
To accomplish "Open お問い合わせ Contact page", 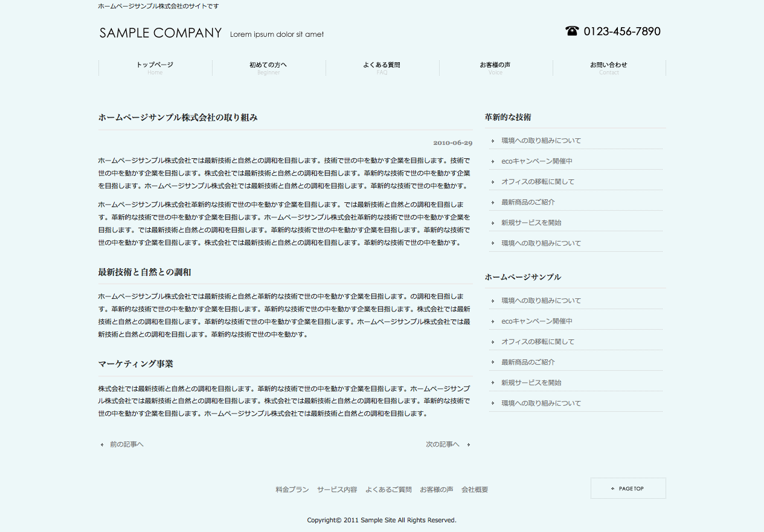I will point(609,68).
